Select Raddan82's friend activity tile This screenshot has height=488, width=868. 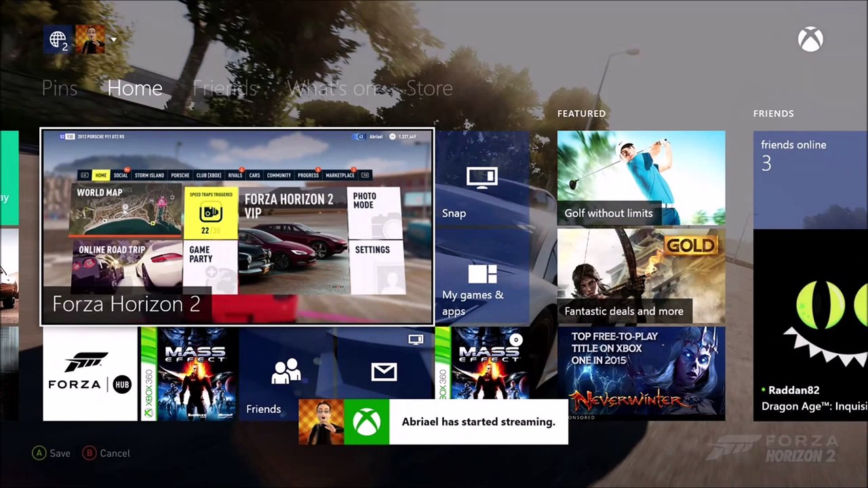[810, 325]
